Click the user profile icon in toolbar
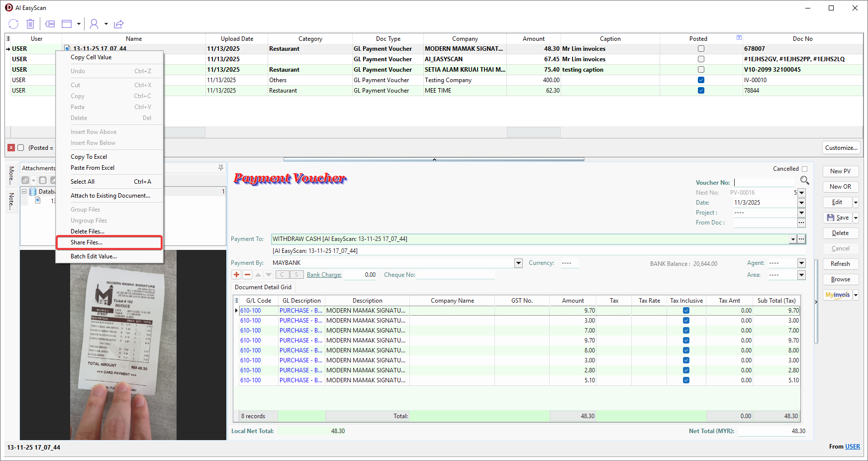The height and width of the screenshot is (461, 868). click(x=94, y=24)
